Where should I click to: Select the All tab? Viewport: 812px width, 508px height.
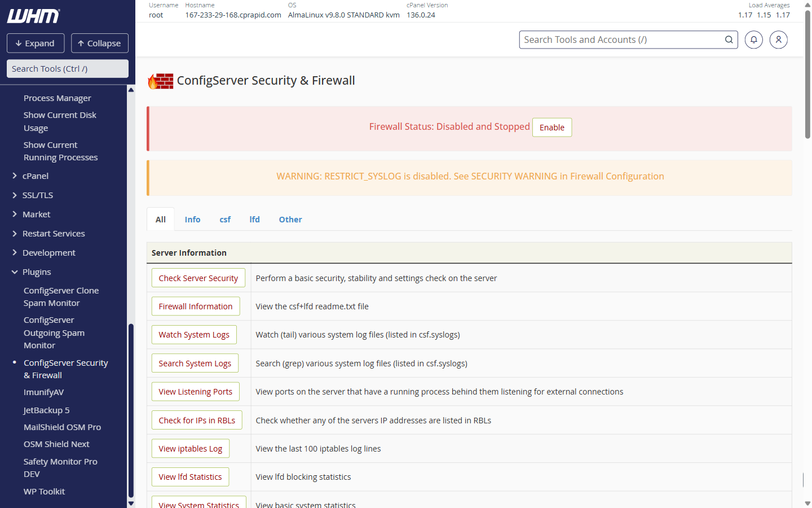point(161,220)
